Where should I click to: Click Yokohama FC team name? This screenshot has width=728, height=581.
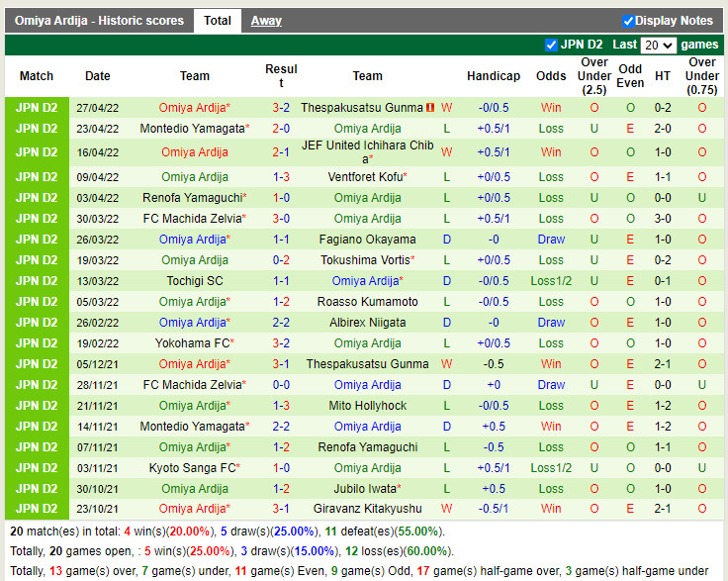tap(195, 343)
